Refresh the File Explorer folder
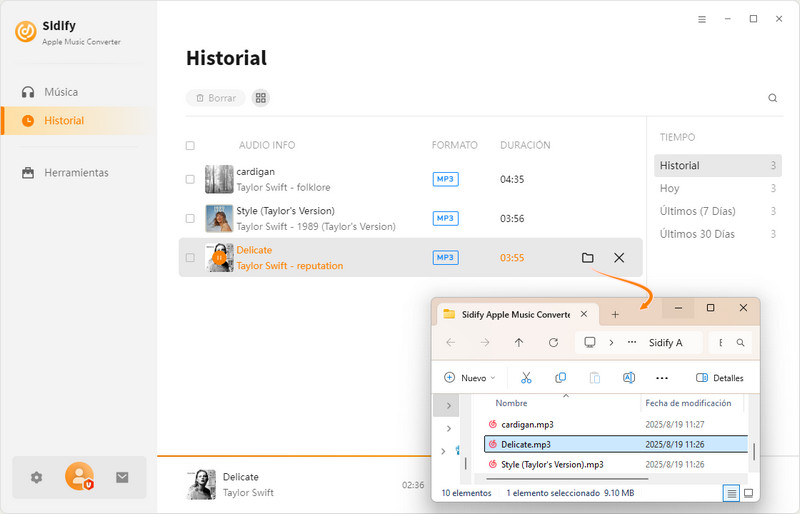 [x=553, y=342]
